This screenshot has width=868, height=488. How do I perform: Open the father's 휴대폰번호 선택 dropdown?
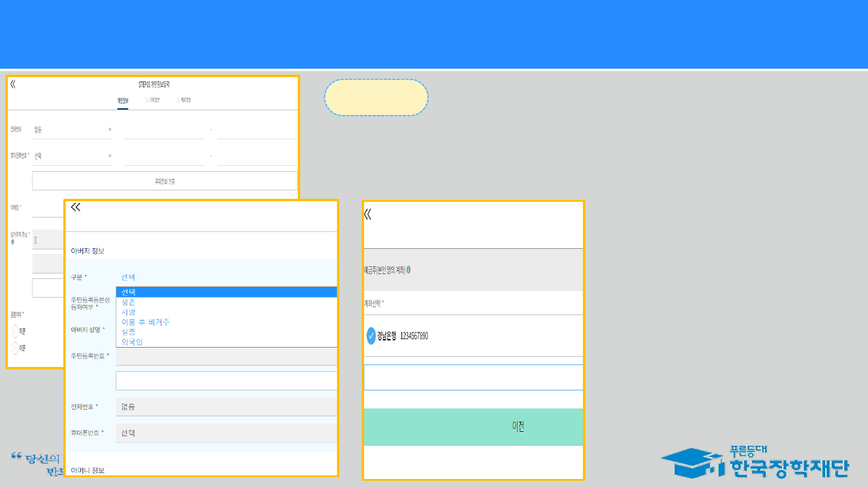point(226,433)
